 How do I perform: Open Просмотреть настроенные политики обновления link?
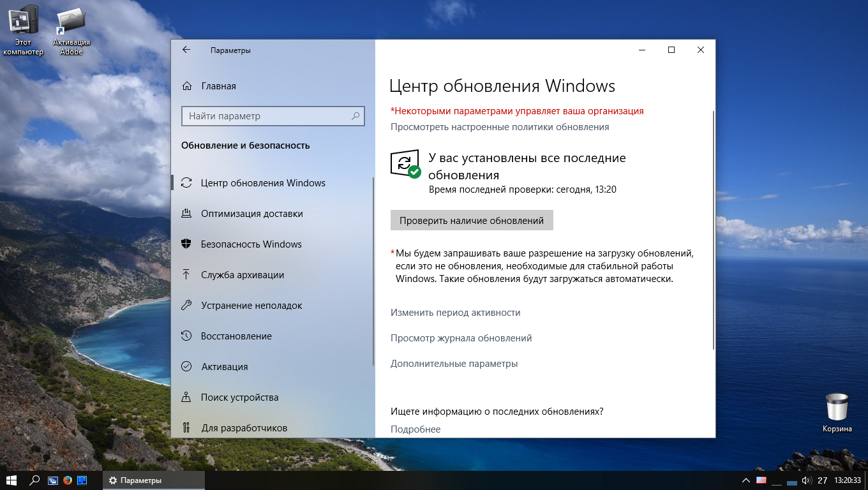click(500, 127)
